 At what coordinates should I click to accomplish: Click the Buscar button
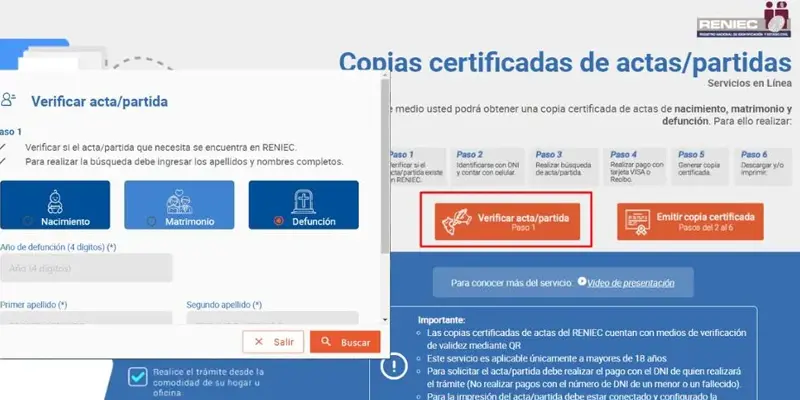click(x=345, y=342)
